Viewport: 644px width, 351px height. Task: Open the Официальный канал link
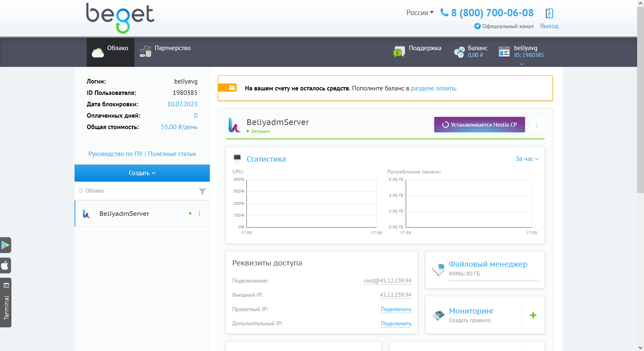point(508,26)
